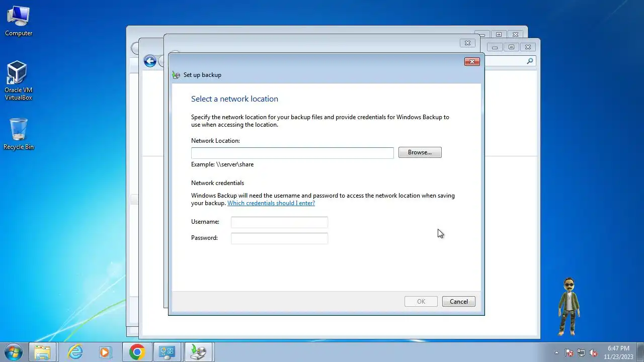Open the Computer desktop icon

19,21
